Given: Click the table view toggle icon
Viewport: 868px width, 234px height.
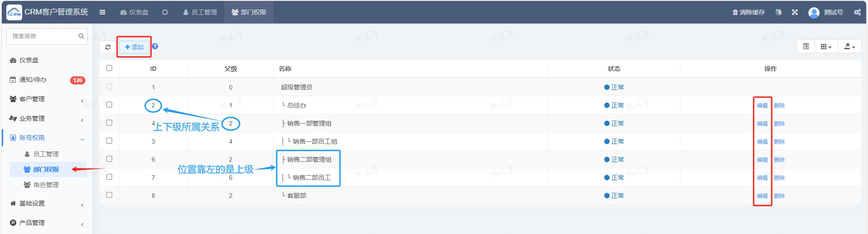Looking at the screenshot, I should click(806, 47).
